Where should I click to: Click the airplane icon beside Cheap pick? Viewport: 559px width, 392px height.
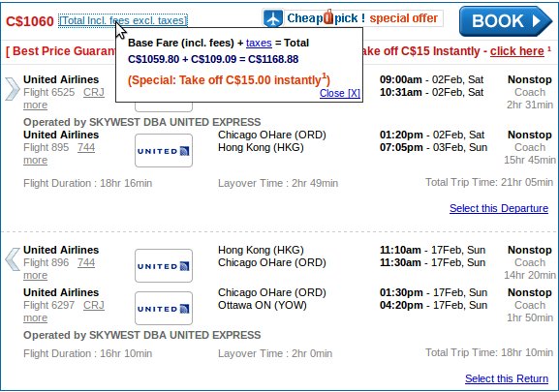tap(273, 18)
